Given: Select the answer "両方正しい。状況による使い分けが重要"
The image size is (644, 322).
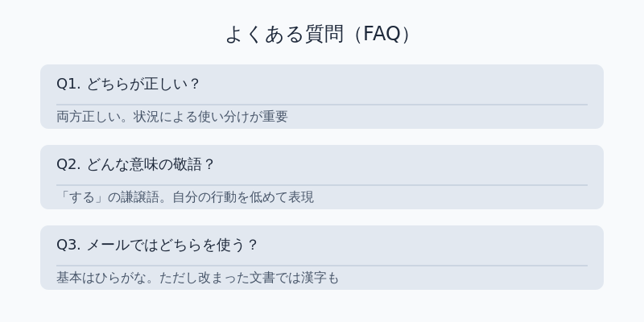Looking at the screenshot, I should [x=172, y=117].
